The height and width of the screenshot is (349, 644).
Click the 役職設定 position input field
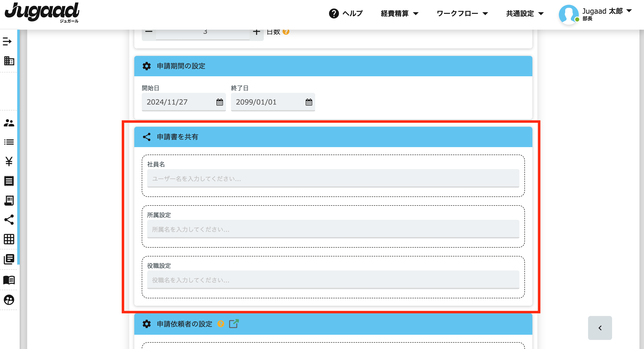pyautogui.click(x=333, y=280)
